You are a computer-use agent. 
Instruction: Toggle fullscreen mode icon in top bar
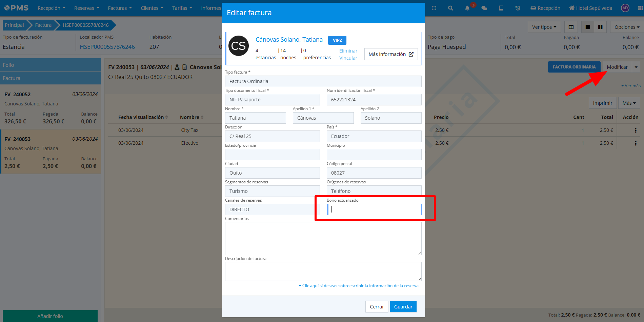pyautogui.click(x=434, y=8)
